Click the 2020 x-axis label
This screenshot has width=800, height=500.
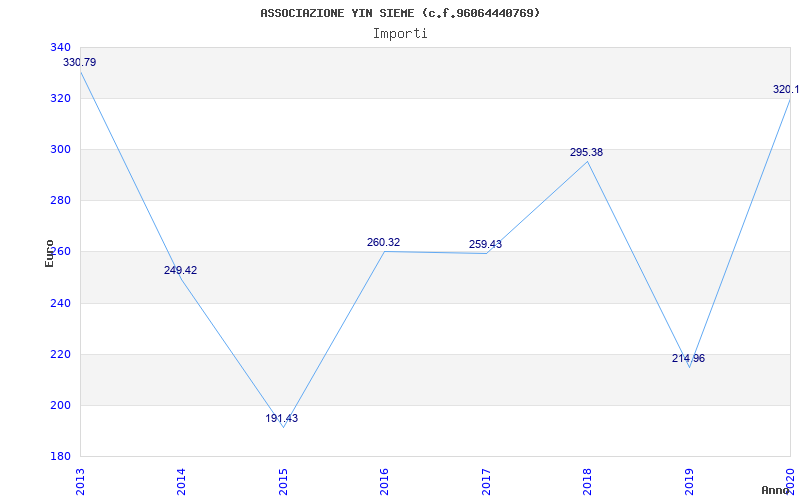[790, 482]
